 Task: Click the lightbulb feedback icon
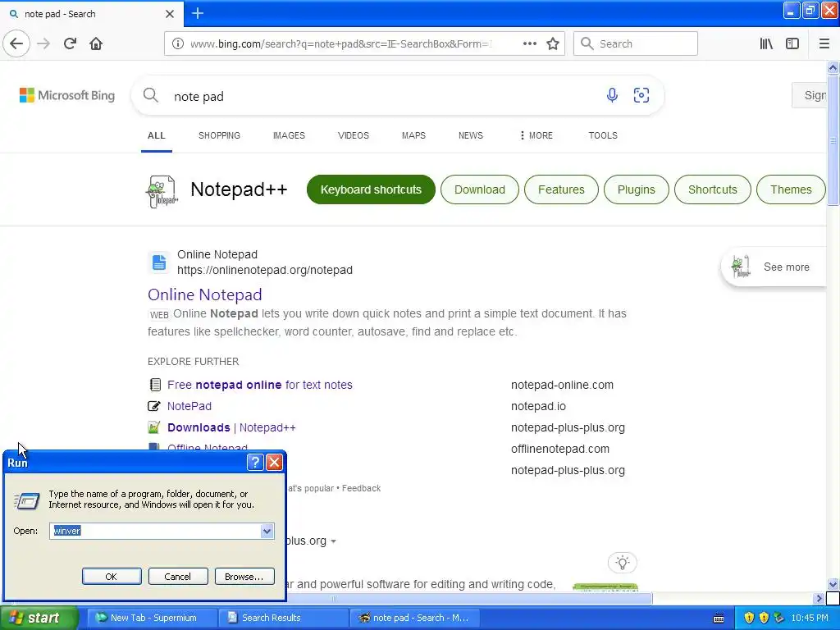pyautogui.click(x=622, y=563)
